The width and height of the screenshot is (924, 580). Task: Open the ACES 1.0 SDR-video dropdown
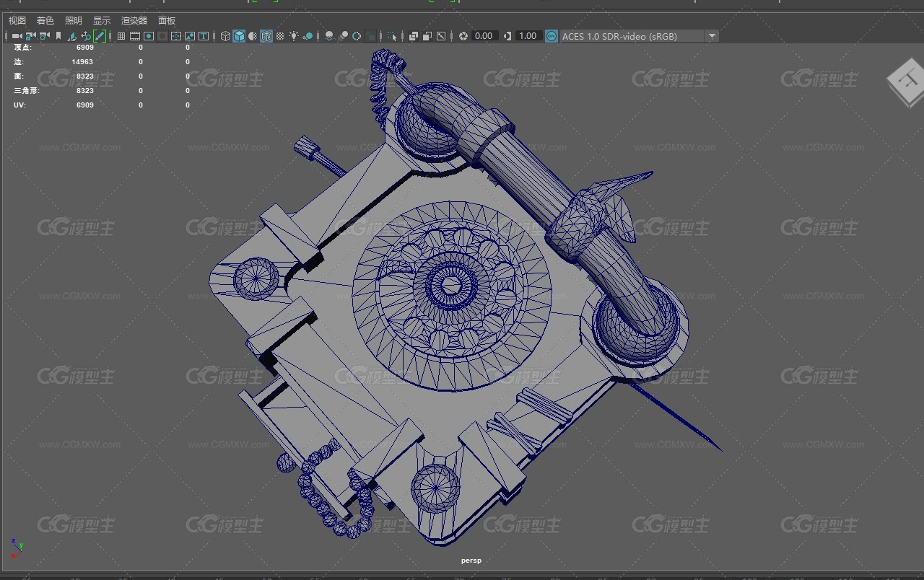640,36
